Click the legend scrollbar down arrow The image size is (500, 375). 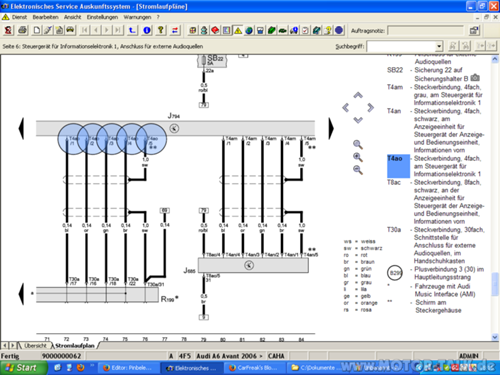point(495,337)
